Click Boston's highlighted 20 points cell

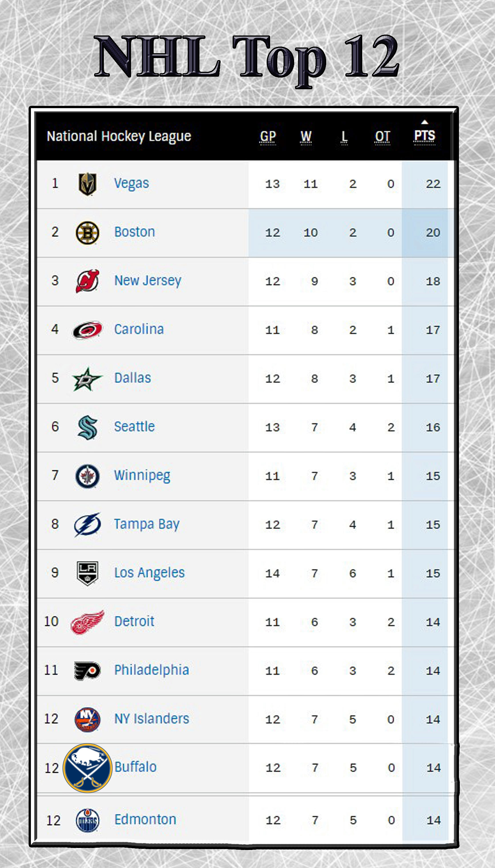coord(433,233)
